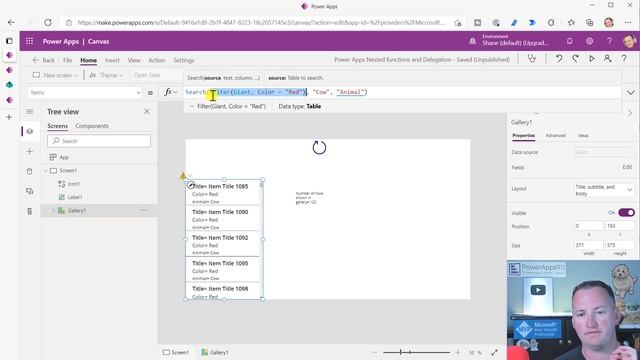Toggle the Visible property switch

point(626,213)
